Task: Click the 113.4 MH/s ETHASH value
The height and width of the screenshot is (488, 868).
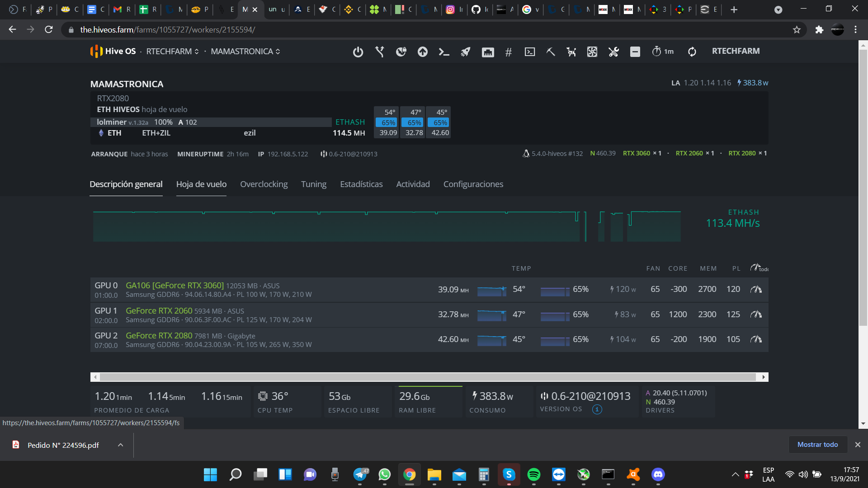Action: tap(732, 223)
